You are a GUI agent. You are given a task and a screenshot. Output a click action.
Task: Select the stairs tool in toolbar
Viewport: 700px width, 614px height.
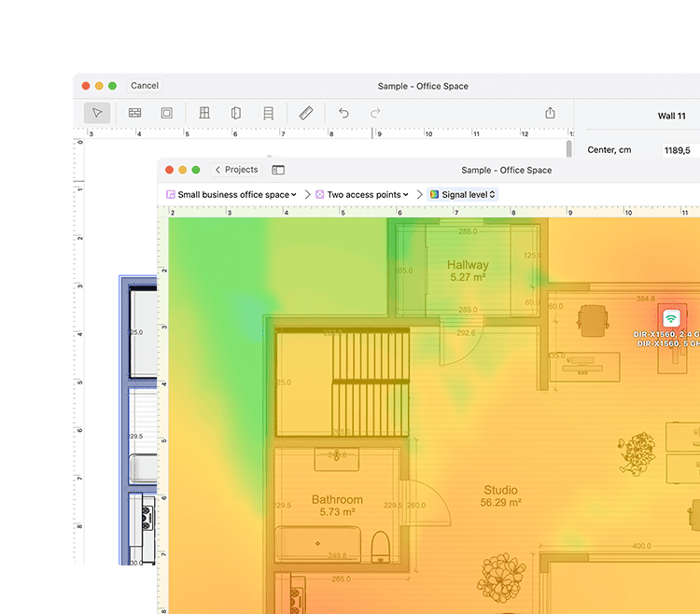268,113
